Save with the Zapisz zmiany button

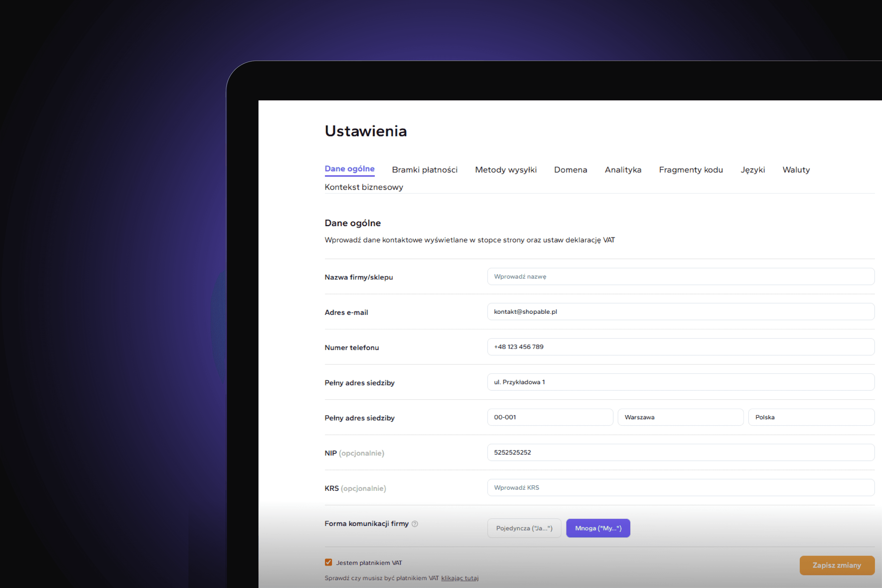click(x=837, y=565)
